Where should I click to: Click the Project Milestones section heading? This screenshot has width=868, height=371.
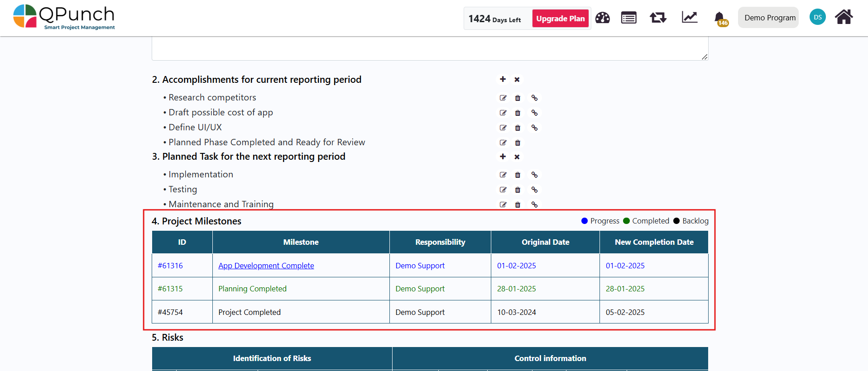click(x=197, y=221)
